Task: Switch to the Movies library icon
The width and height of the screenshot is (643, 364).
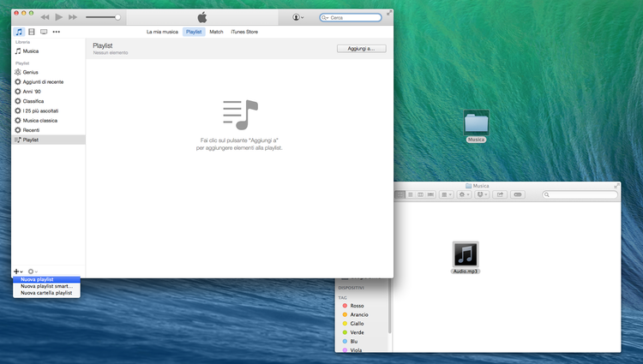Action: point(32,32)
